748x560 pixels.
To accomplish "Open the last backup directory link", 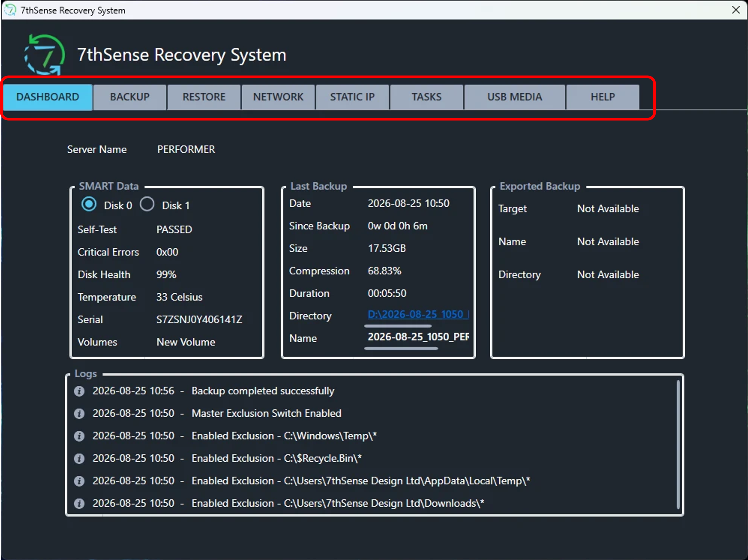I will (x=418, y=314).
